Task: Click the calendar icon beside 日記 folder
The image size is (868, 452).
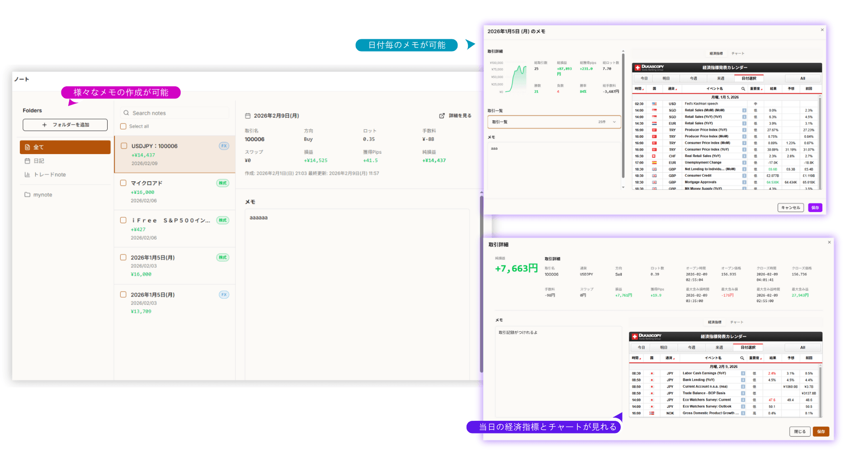Action: click(x=27, y=161)
